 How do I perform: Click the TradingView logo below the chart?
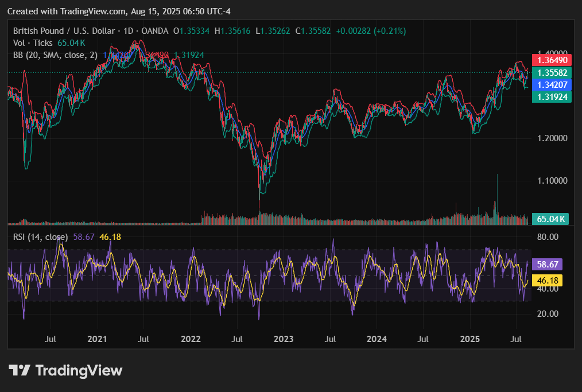tap(65, 370)
